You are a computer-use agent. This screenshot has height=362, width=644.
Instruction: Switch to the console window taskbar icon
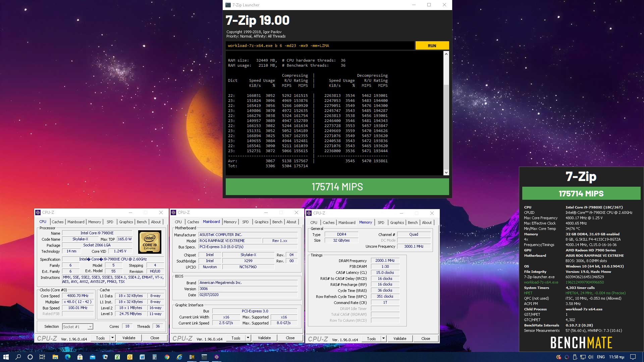point(204,357)
